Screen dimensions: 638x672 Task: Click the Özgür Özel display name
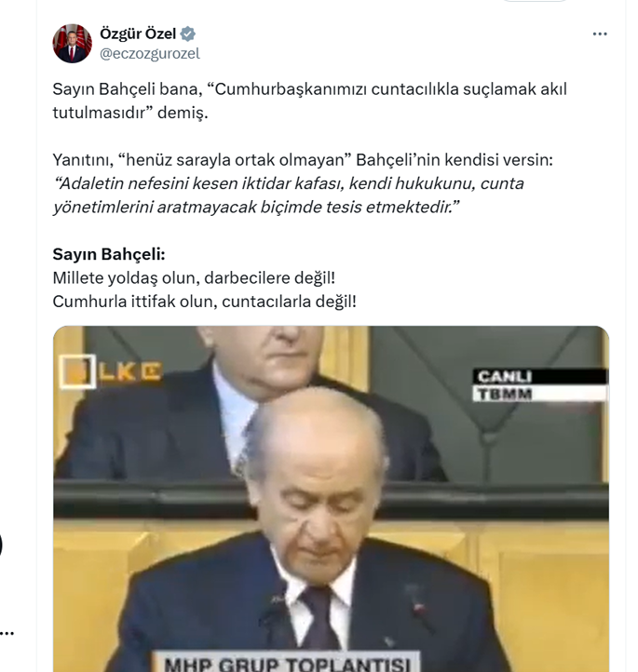[x=138, y=34]
